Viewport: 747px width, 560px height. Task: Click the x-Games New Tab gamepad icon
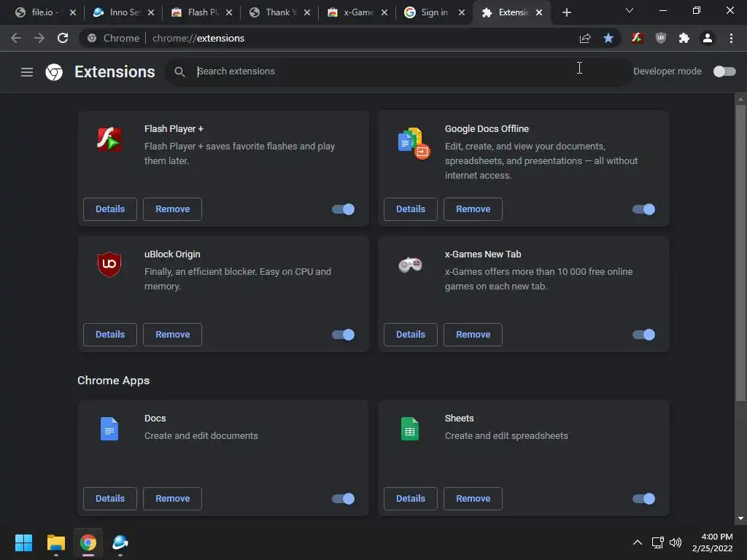point(410,264)
